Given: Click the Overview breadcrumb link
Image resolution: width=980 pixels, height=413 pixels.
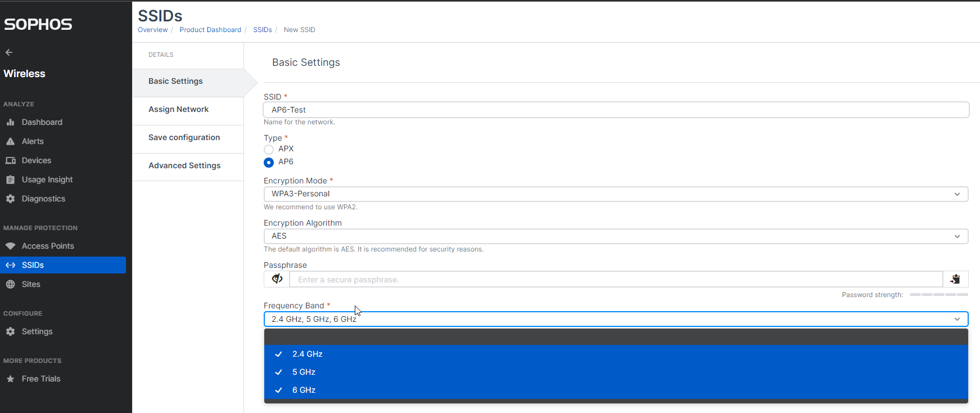Looking at the screenshot, I should tap(152, 30).
